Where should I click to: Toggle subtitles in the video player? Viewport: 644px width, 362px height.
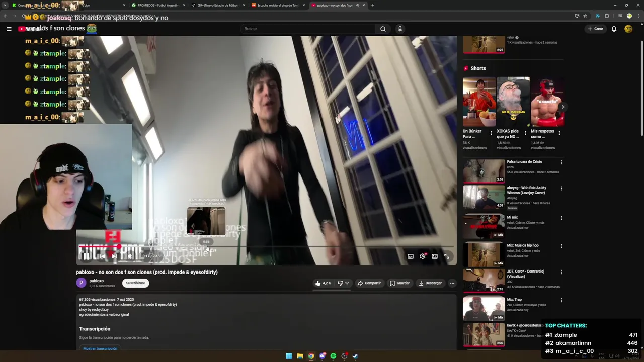click(411, 256)
